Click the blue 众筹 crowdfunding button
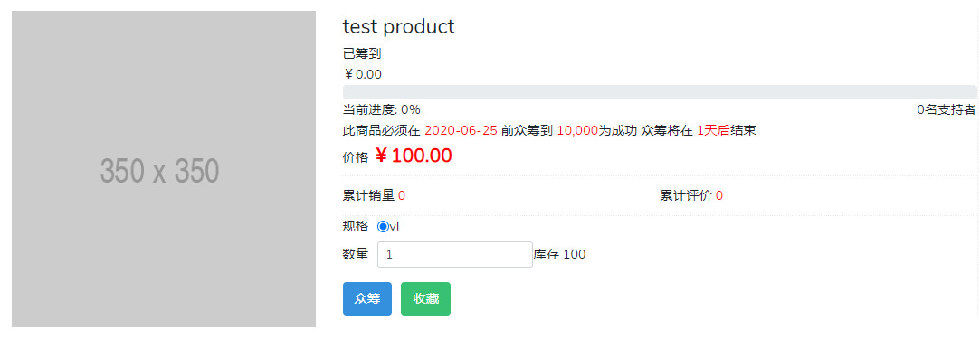Image resolution: width=980 pixels, height=349 pixels. click(x=366, y=299)
